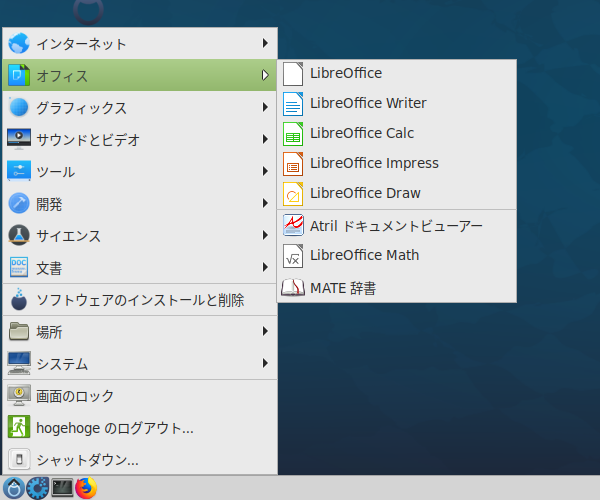
Task: Click the flask icon beside サイエンス
Action: pyautogui.click(x=19, y=235)
